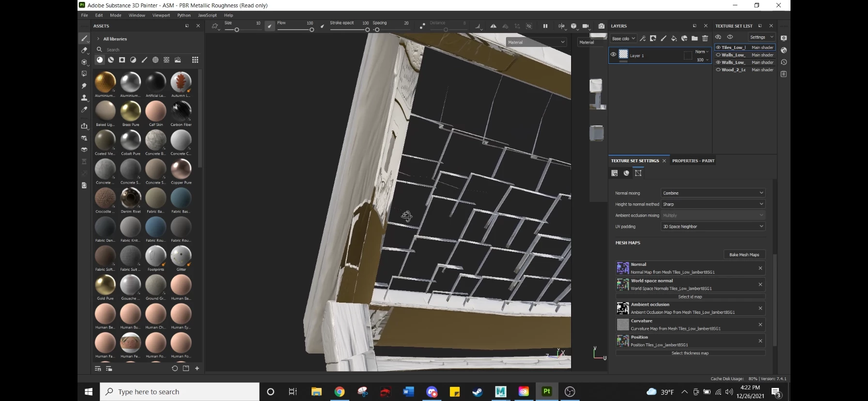868x401 pixels.
Task: Select the Polygon fill tool
Action: click(84, 74)
